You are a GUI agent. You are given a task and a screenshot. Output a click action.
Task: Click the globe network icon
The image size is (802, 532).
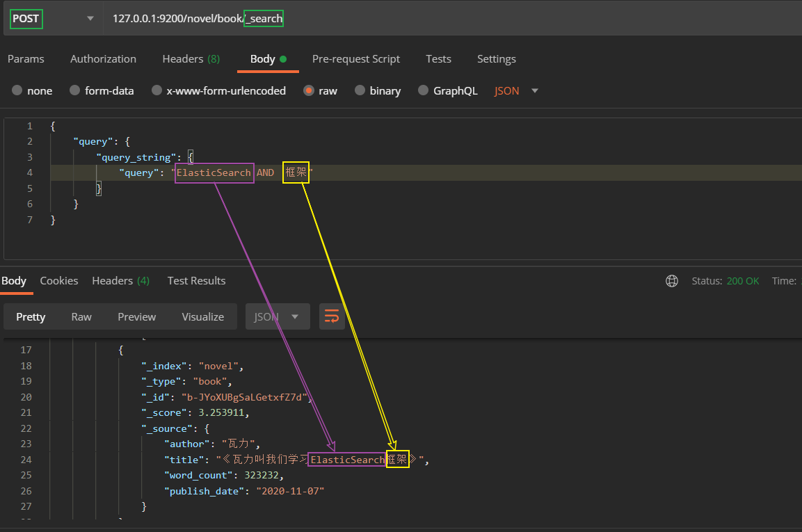(672, 281)
